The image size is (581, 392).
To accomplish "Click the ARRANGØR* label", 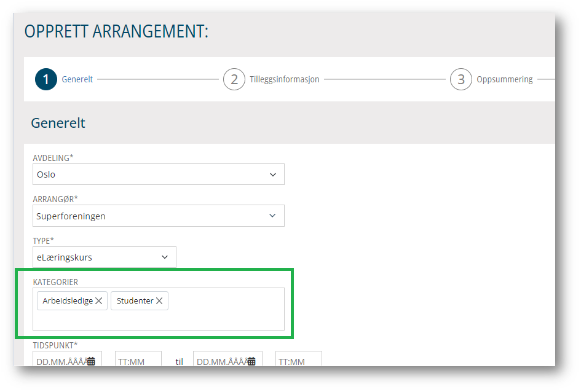I will click(55, 199).
